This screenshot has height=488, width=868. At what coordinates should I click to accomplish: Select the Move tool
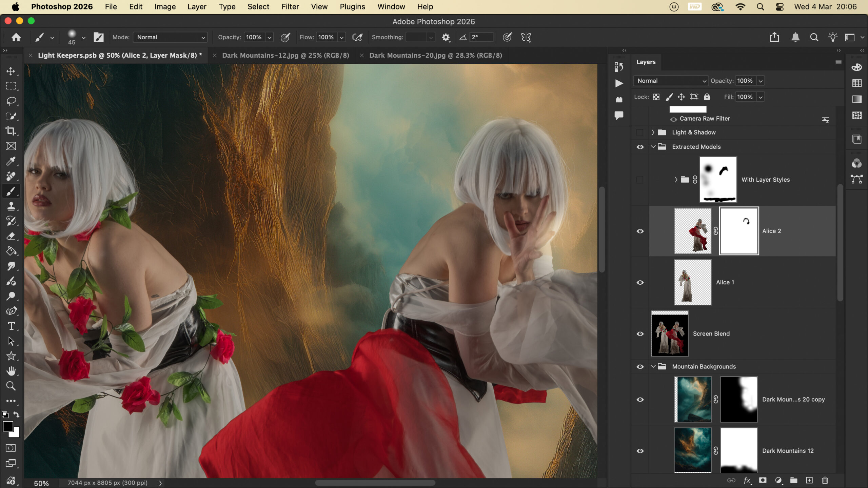point(11,71)
